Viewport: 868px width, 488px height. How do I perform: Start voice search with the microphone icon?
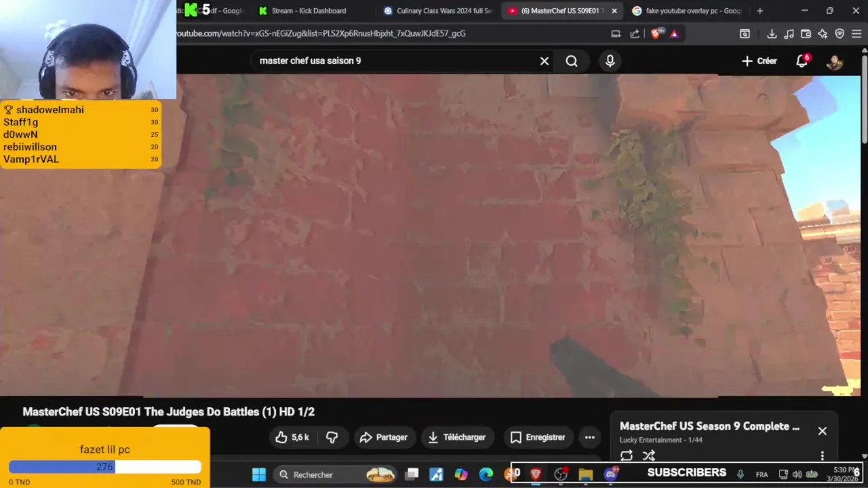point(610,61)
